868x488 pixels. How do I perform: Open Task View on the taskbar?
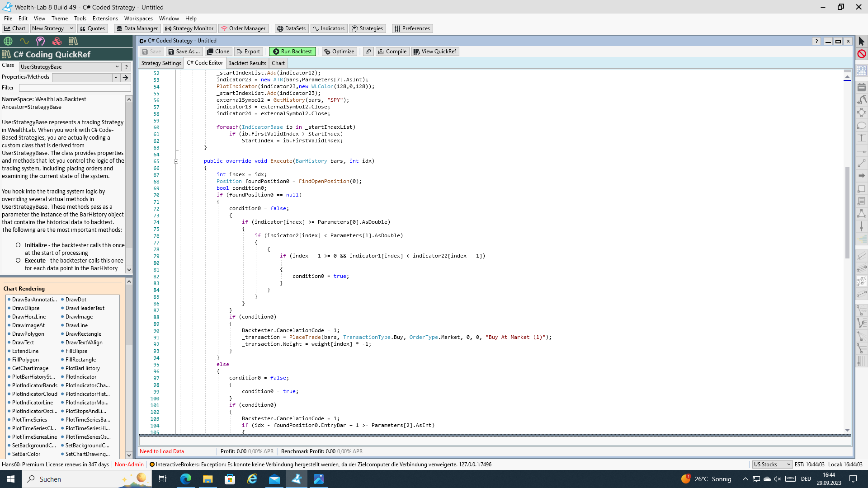[163, 479]
